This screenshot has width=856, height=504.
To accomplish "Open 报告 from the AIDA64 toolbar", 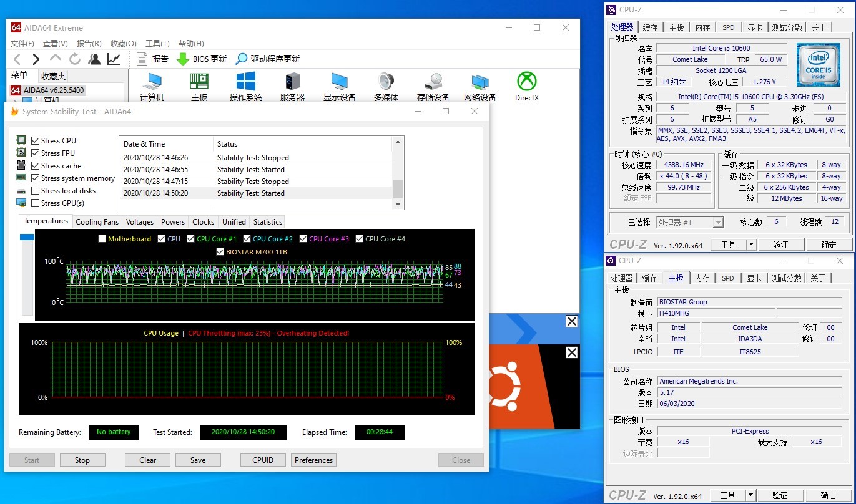I will tap(152, 59).
